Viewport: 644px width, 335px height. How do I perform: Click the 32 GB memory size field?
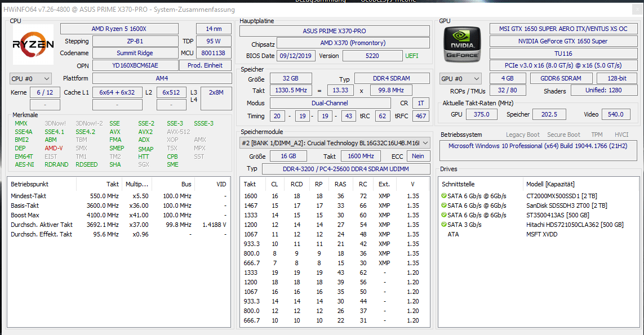pos(290,78)
